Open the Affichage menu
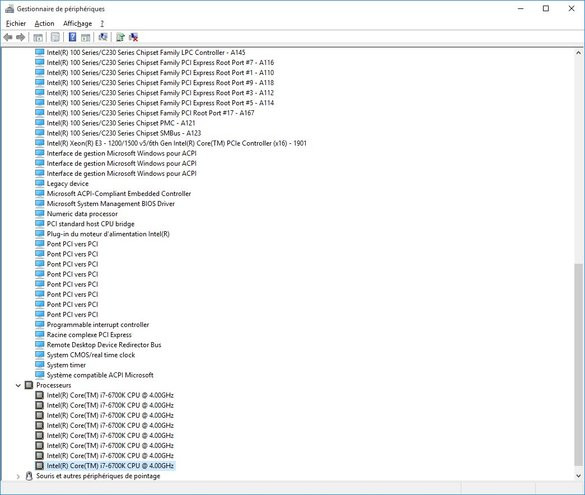This screenshot has height=495, width=585. pyautogui.click(x=77, y=24)
